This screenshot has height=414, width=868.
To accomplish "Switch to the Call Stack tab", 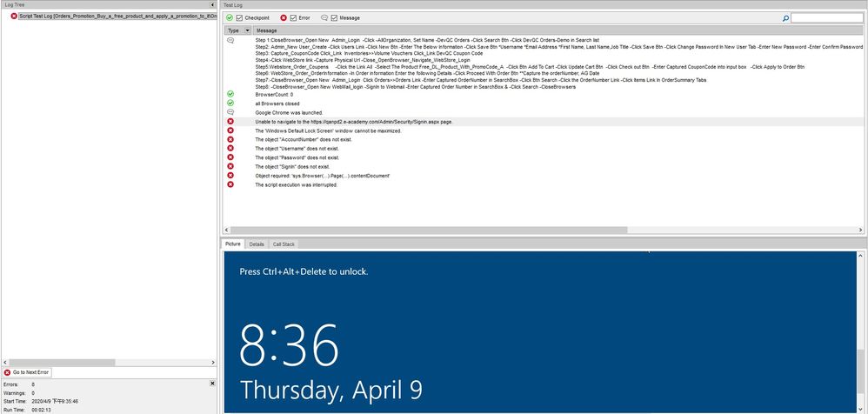I will click(284, 244).
